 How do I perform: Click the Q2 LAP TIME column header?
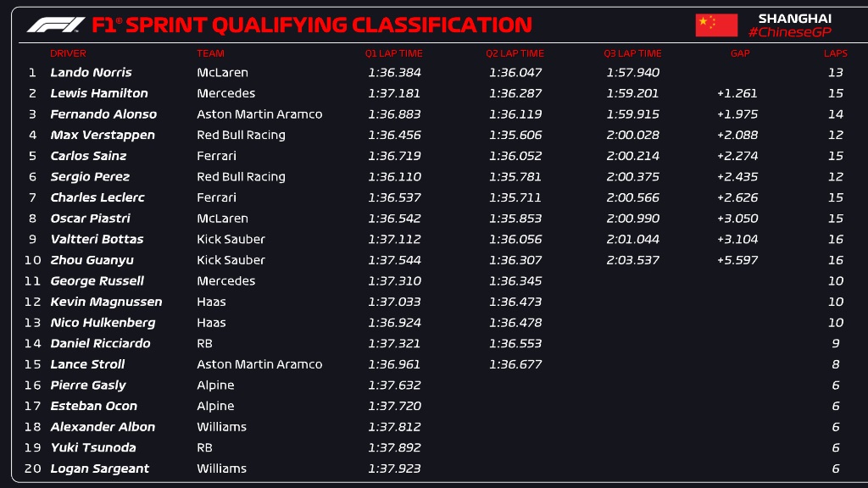click(515, 53)
